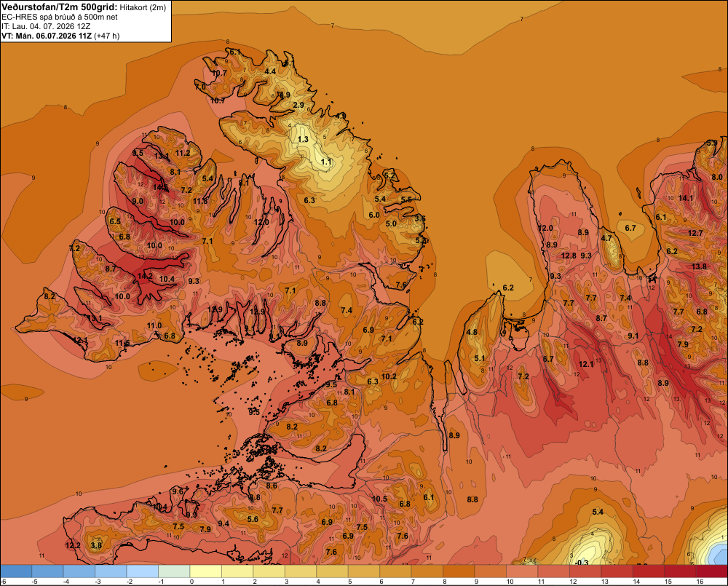Click the 12.7 temperature value

(x=695, y=233)
